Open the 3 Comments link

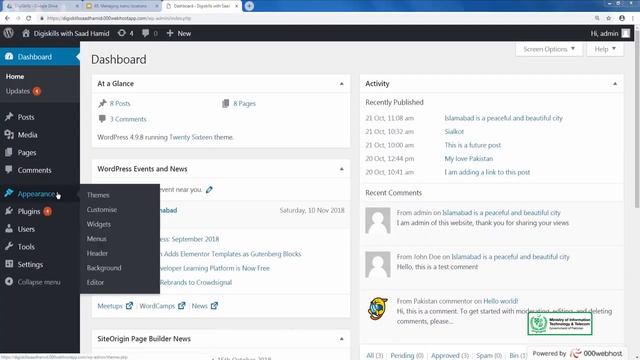(x=128, y=119)
